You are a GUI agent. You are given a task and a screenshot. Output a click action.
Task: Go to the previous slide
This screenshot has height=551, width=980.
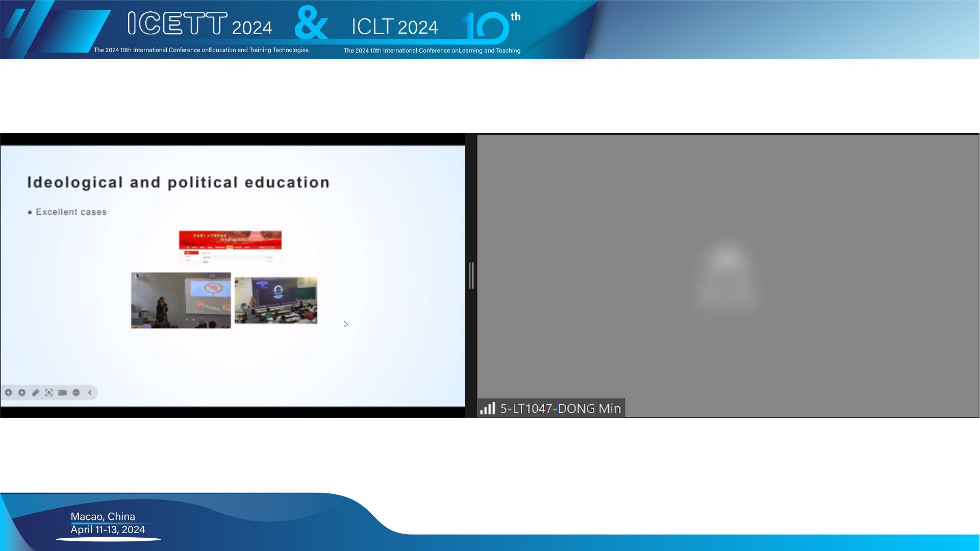tap(9, 393)
